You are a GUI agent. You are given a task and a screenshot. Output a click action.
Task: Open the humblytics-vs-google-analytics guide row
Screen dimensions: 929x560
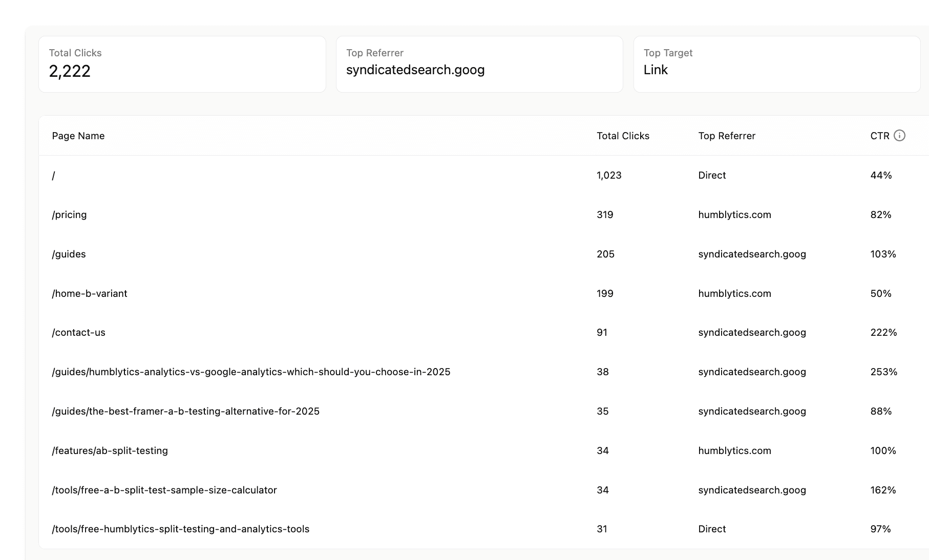pos(484,372)
